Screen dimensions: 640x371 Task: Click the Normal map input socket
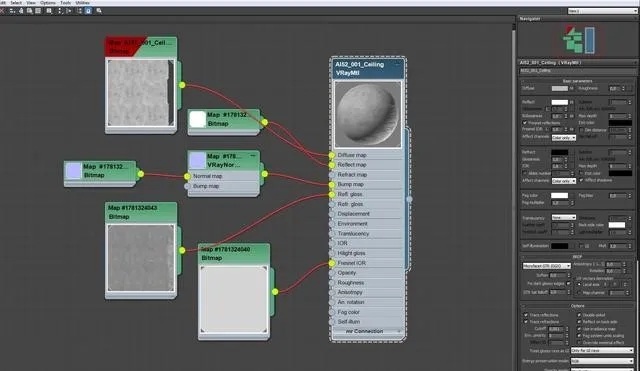point(187,176)
